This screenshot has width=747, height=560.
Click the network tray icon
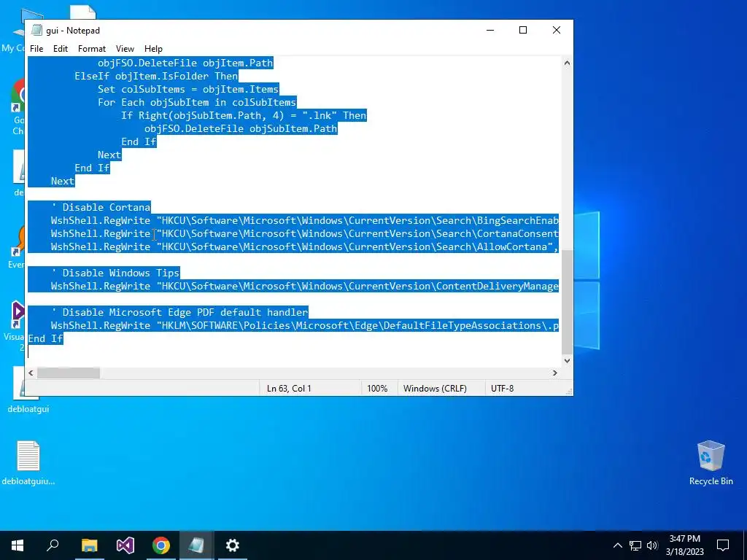click(635, 545)
